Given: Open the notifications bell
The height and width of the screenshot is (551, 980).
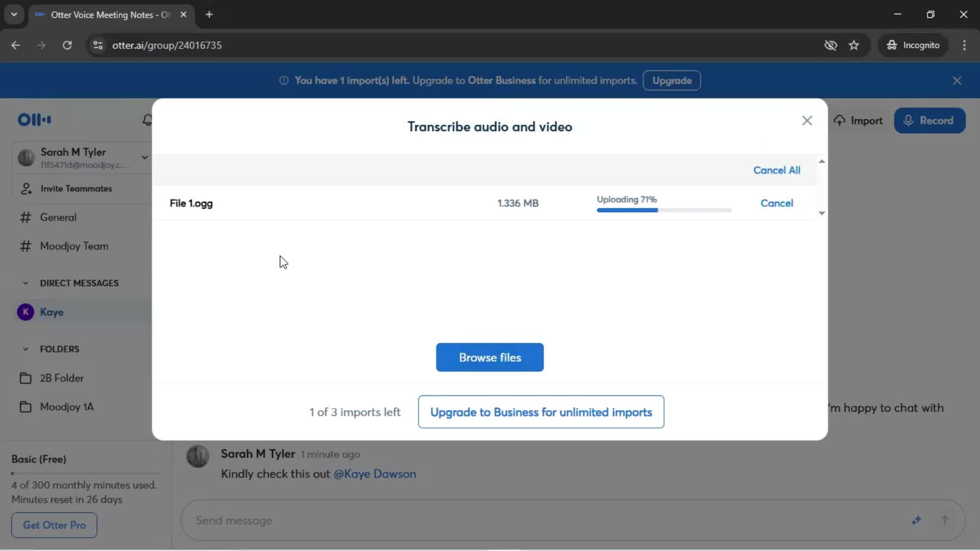Looking at the screenshot, I should click(x=147, y=120).
